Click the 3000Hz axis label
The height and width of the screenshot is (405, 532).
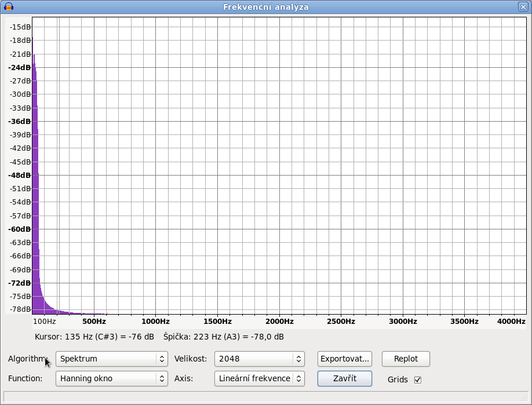tap(403, 322)
